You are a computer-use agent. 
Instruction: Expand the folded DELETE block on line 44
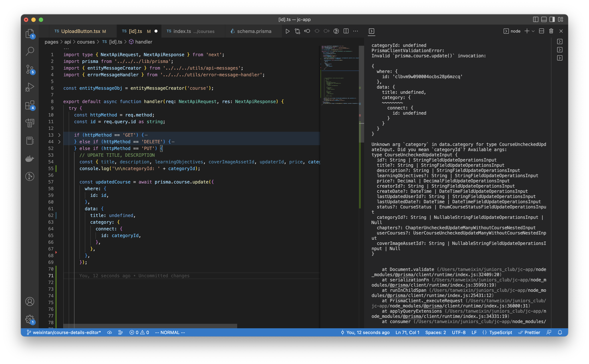59,142
